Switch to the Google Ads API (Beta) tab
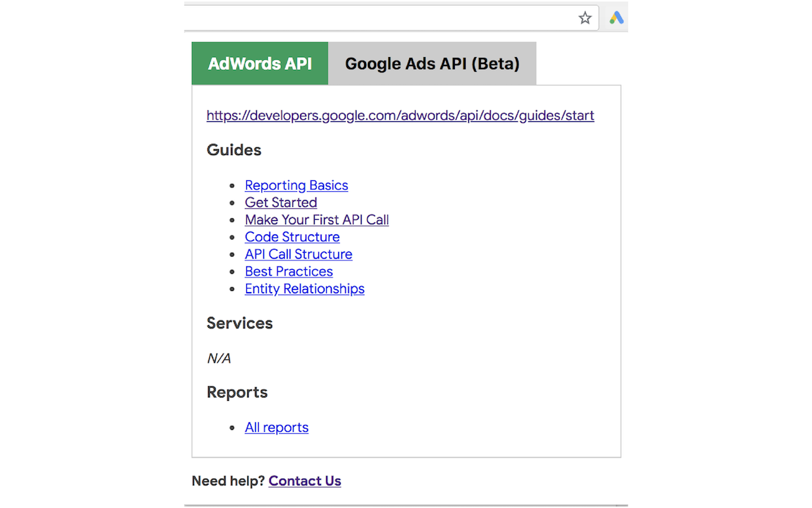The image size is (812, 508). tap(432, 63)
